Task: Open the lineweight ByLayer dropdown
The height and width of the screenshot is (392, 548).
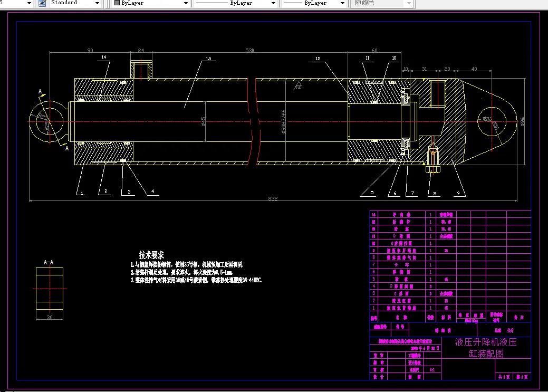Action: point(314,3)
